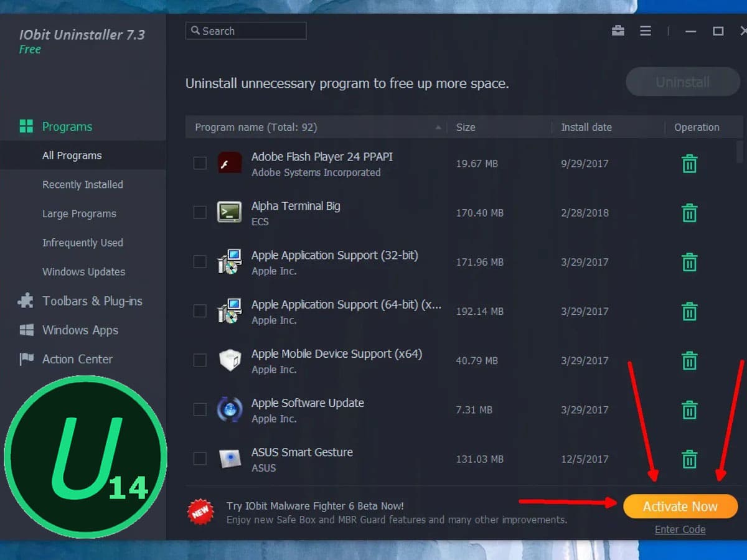The width and height of the screenshot is (747, 560).
Task: Click the program list vertical scrollbar
Action: (740, 151)
